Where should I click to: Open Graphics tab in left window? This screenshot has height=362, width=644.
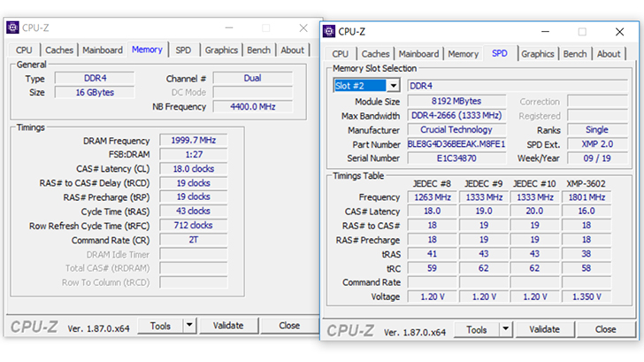click(x=221, y=50)
